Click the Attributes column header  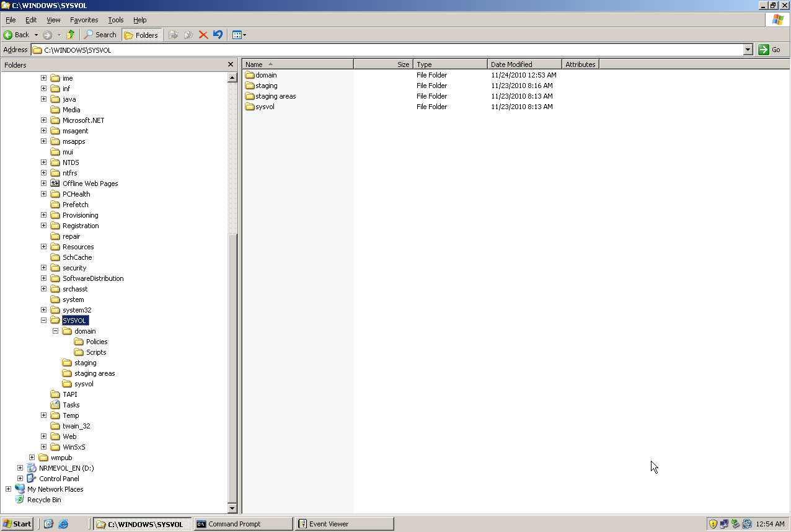pos(580,64)
